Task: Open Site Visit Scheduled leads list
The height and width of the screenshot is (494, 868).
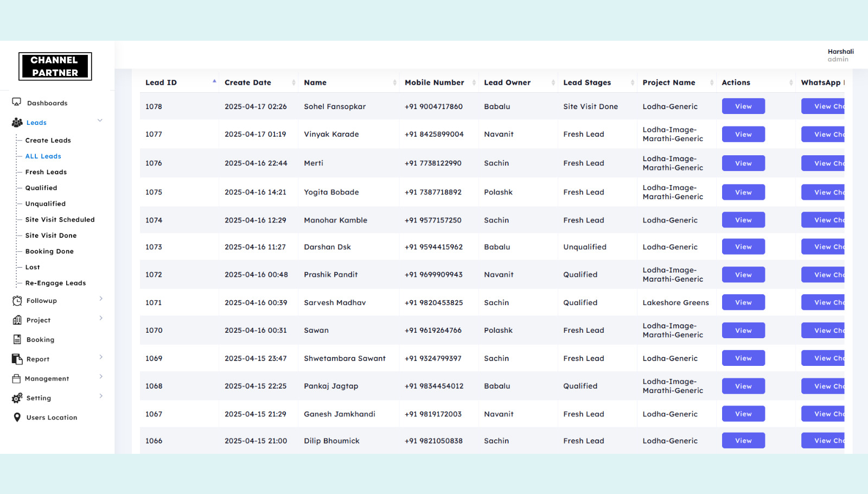Action: pos(60,220)
